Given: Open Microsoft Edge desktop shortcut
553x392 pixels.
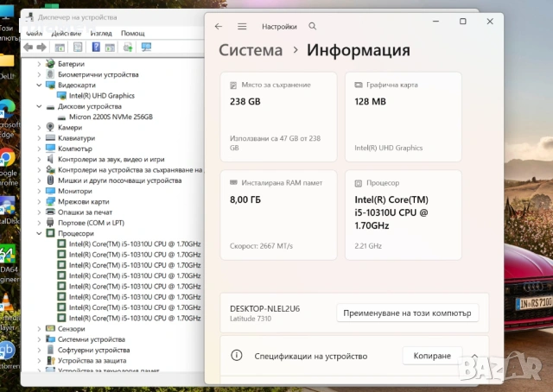Looking at the screenshot, I should [8, 119].
